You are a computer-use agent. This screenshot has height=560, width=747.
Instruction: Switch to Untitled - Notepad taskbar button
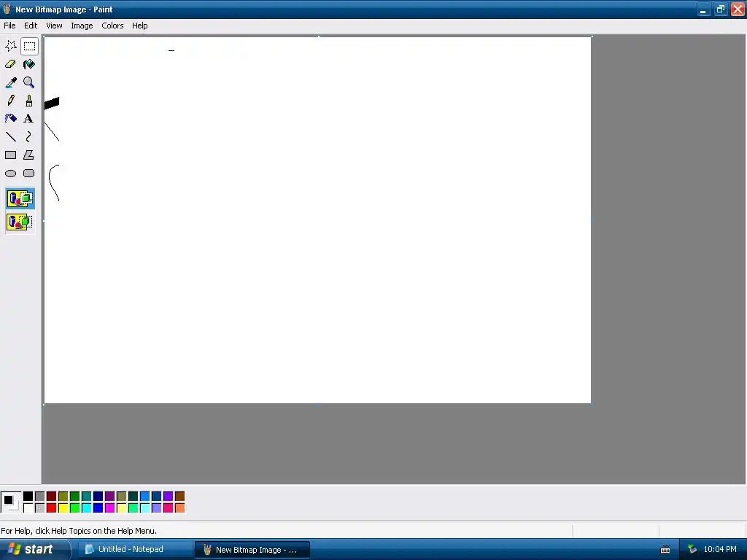pyautogui.click(x=135, y=550)
